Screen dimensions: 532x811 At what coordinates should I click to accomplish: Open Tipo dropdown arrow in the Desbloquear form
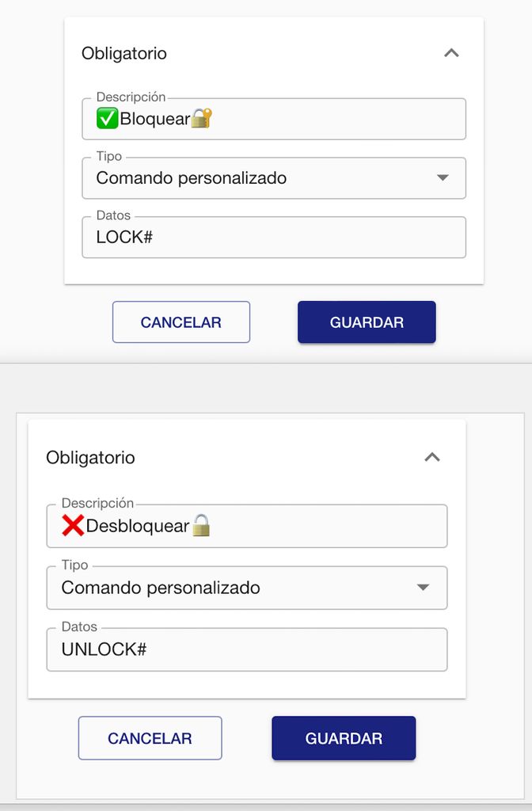tap(424, 588)
